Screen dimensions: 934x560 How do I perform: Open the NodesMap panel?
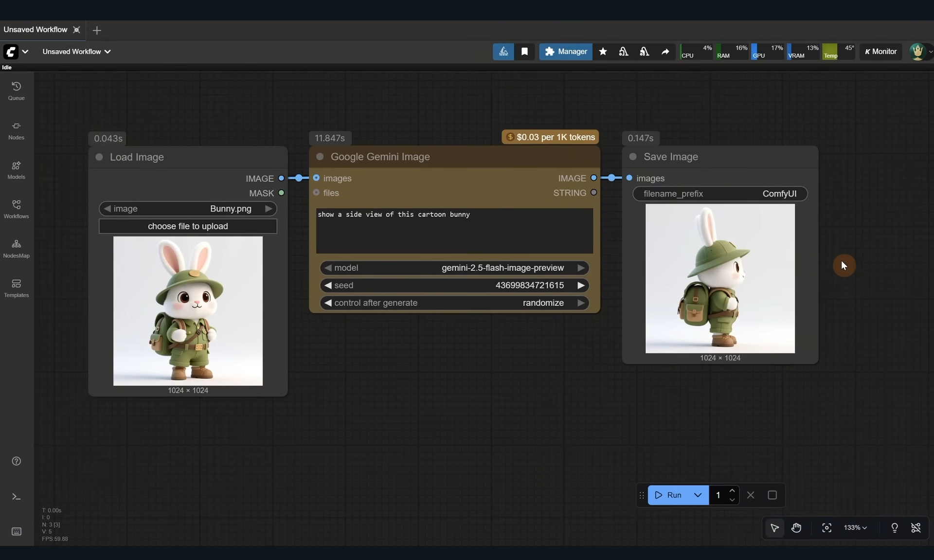click(16, 248)
